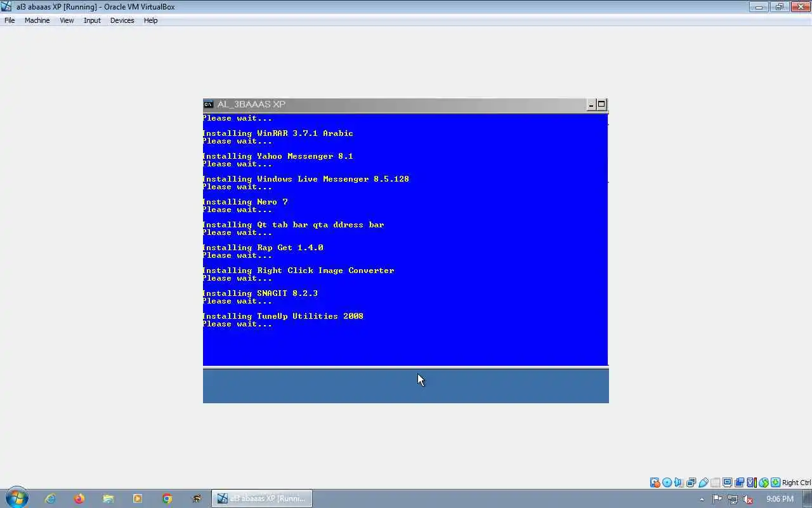The image size is (812, 508).
Task: Click the VirtualBox icon in the title bar
Action: [7, 7]
